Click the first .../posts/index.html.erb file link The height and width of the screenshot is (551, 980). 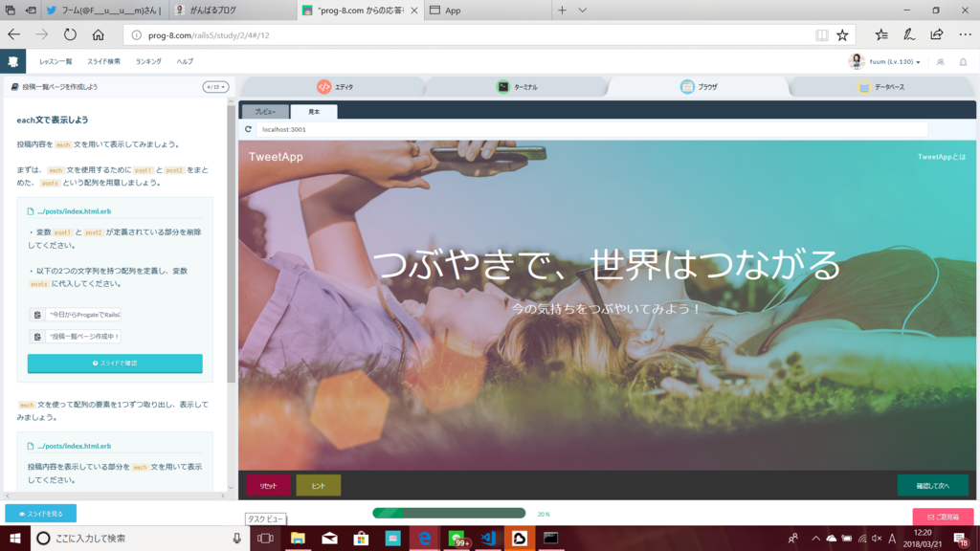point(74,211)
